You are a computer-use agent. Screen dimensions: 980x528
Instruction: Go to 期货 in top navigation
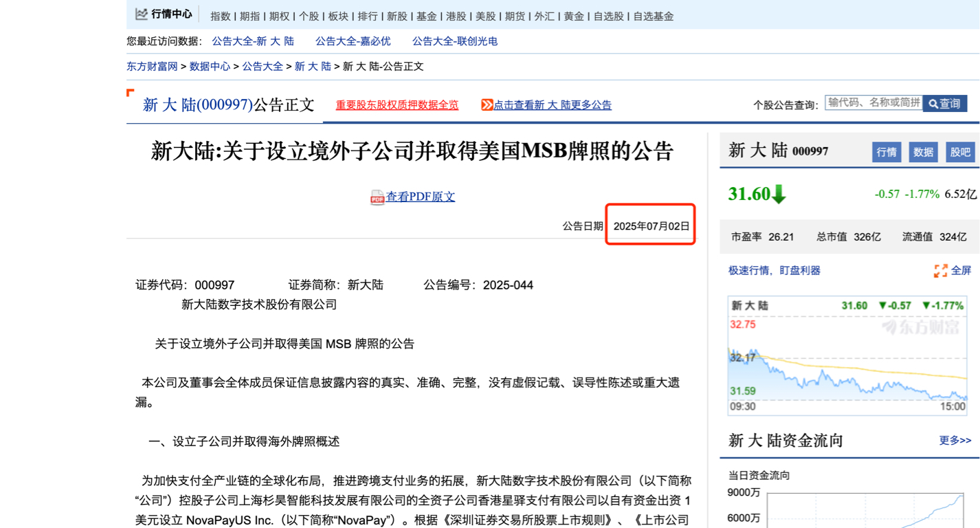point(515,16)
